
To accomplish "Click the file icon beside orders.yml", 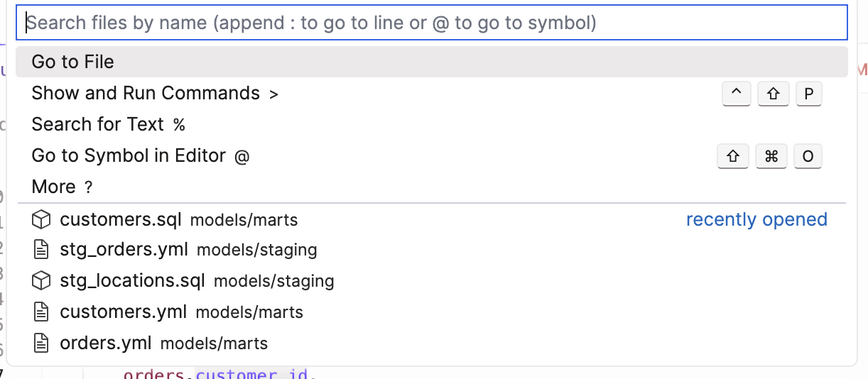I will (x=42, y=344).
